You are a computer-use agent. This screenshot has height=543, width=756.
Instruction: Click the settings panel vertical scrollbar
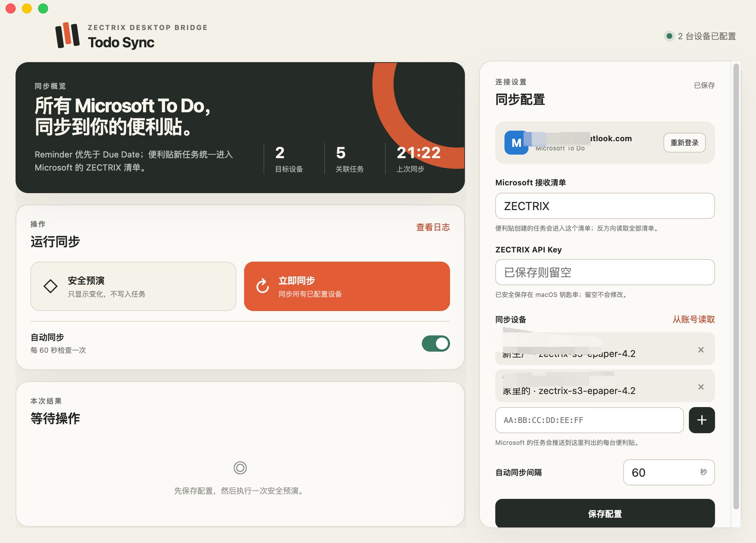pos(736,286)
